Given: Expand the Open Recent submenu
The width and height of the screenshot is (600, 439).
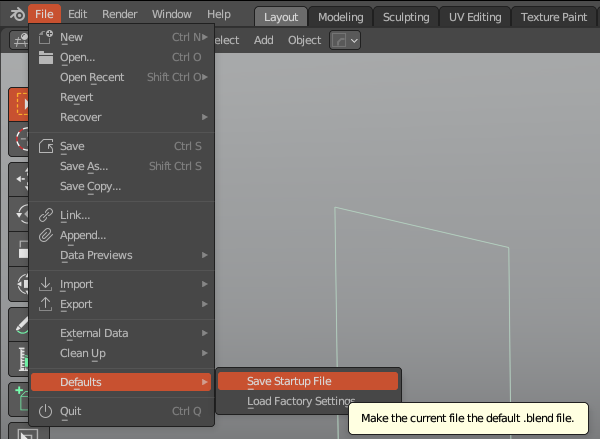Looking at the screenshot, I should point(121,77).
